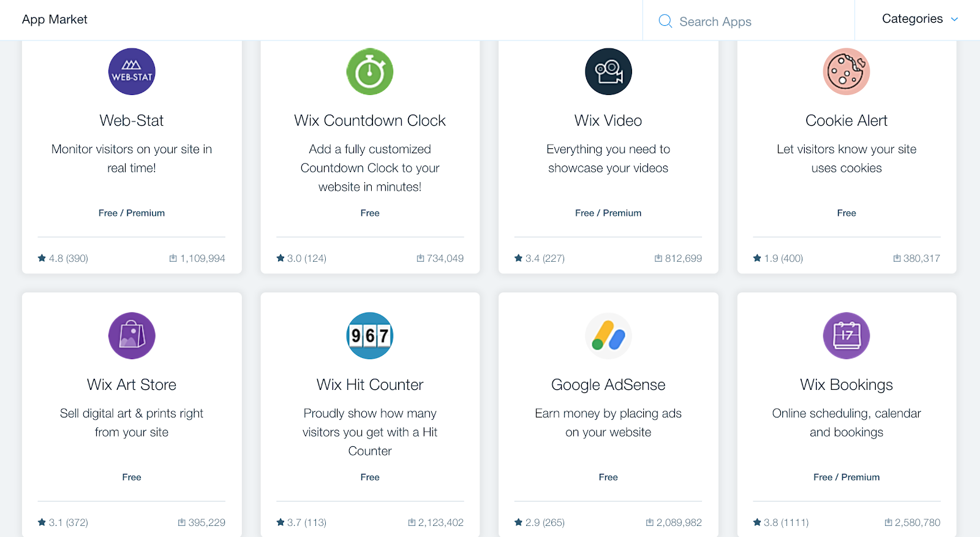Click installs icon beside 2,123,402
The image size is (980, 537).
click(x=412, y=522)
